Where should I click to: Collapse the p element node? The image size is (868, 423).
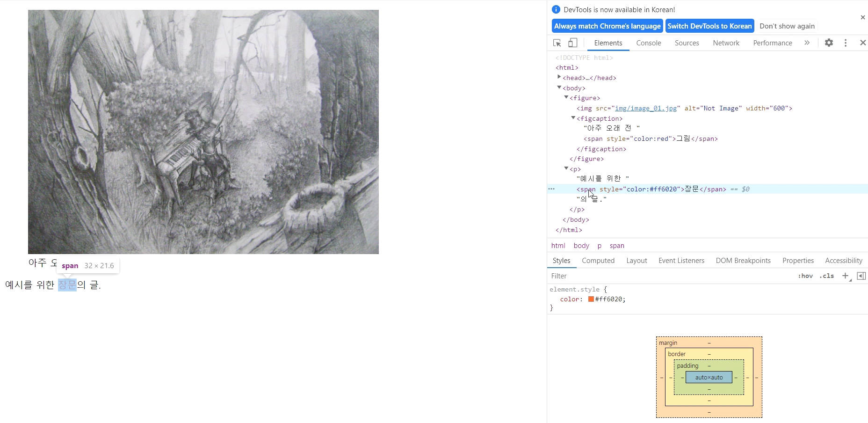point(566,169)
